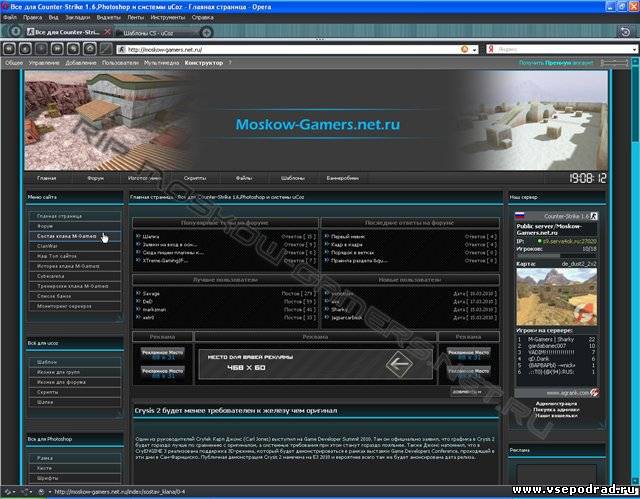Go back one page
The width and height of the screenshot is (640, 499).
pyautogui.click(x=25, y=49)
